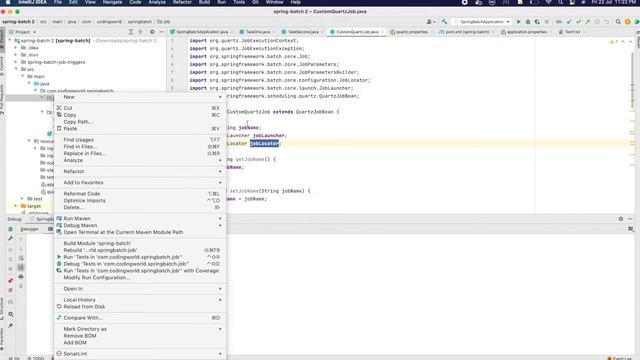The height and width of the screenshot is (360, 640).
Task: Switch to TaskOne.java editor tab
Action: tap(258, 32)
